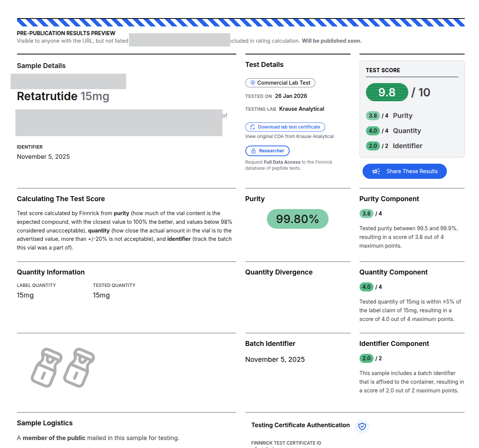Image resolution: width=479 pixels, height=448 pixels.
Task: Select the 3.8 Purity row in Test Score panel
Action: click(x=389, y=116)
